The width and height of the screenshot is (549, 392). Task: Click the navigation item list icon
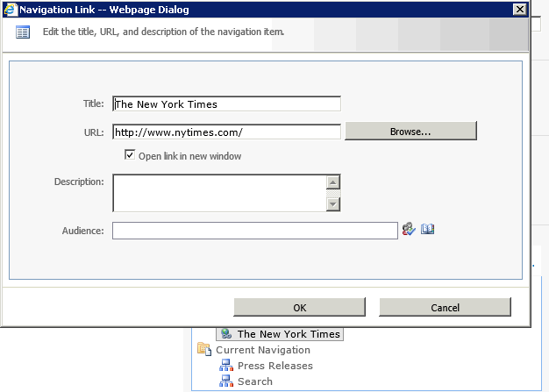(x=23, y=32)
